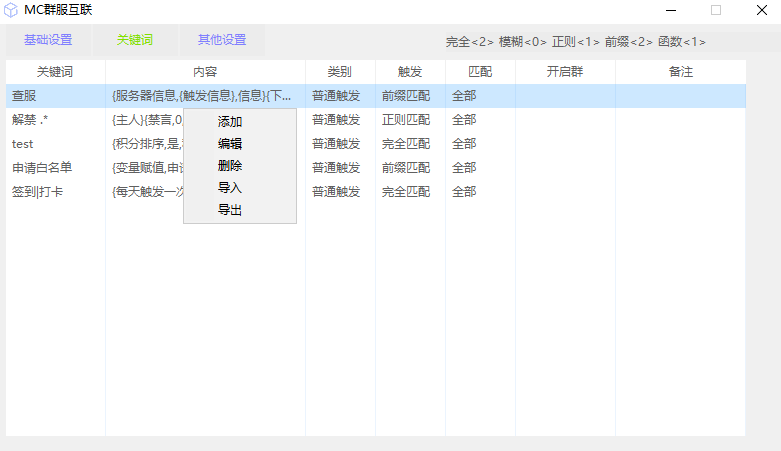This screenshot has height=451, width=781.
Task: Open the 其他设置 tab
Action: point(222,40)
